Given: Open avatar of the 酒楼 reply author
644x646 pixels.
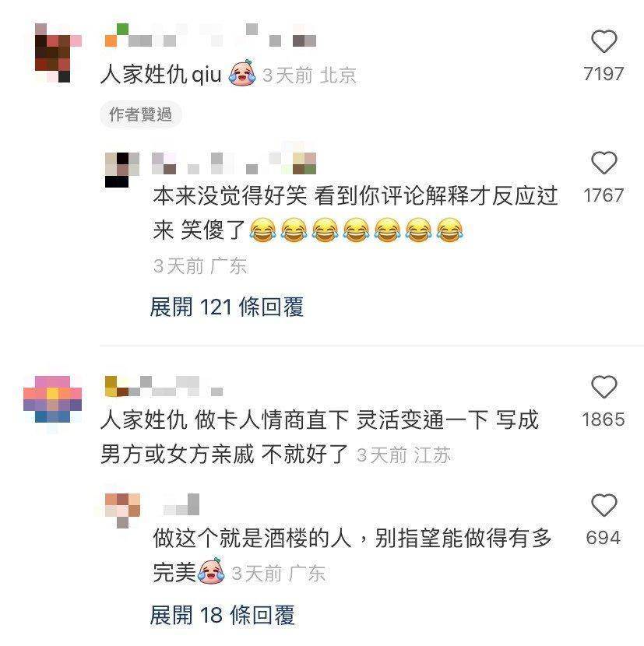Looking at the screenshot, I should (122, 511).
